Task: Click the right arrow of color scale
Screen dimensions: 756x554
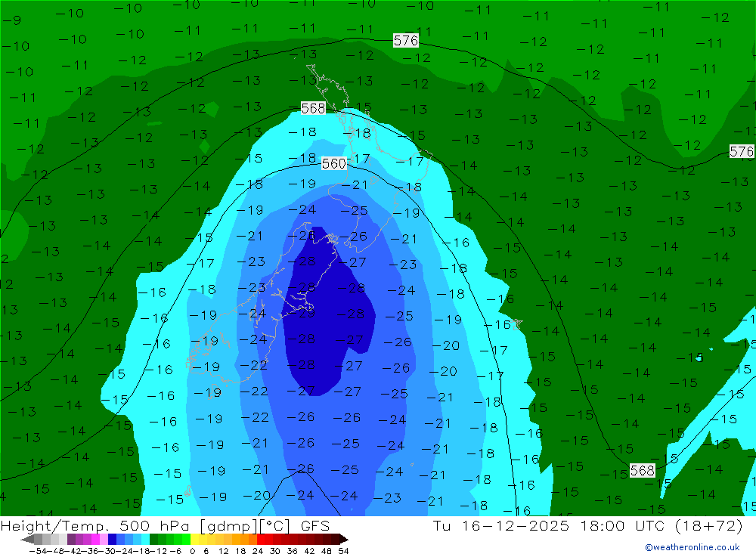Action: click(344, 540)
